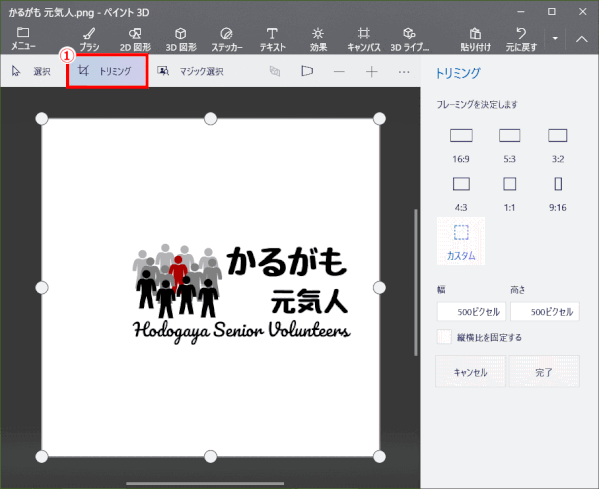Expand the dropdown arrow beside undo
The width and height of the screenshot is (599, 489).
click(x=555, y=38)
